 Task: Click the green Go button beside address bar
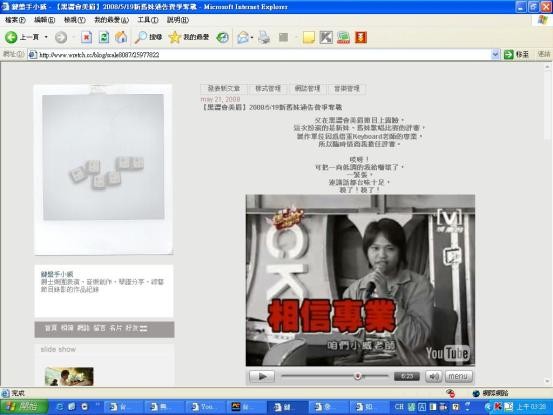coord(517,54)
